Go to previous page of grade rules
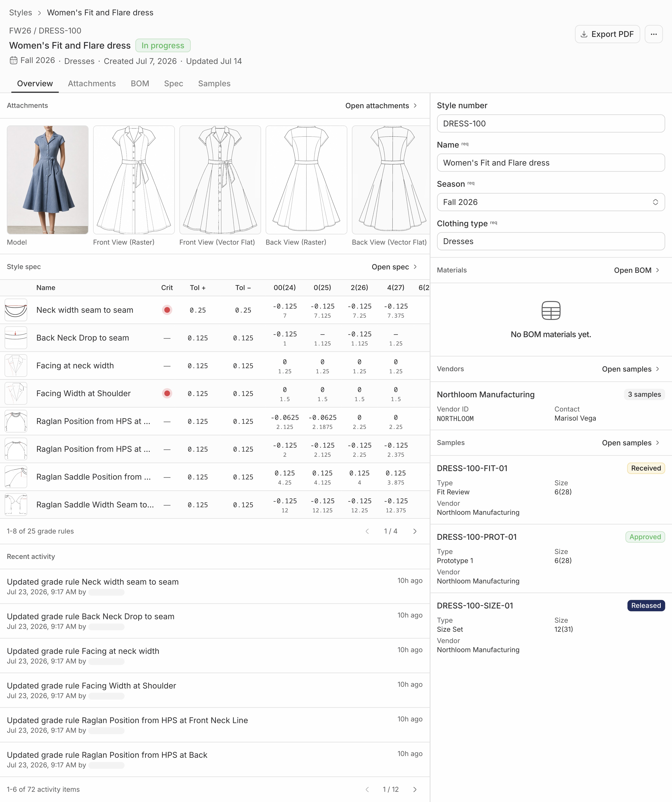The image size is (672, 802). point(367,531)
